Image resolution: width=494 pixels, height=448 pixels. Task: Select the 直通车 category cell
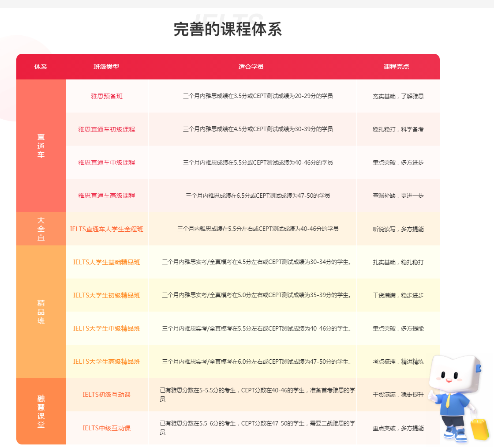pos(41,146)
